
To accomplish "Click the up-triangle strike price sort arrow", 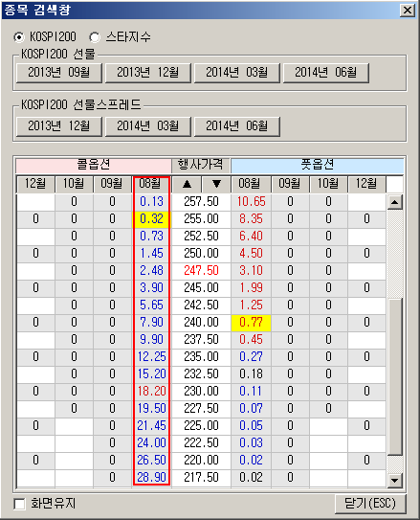I will [x=187, y=184].
